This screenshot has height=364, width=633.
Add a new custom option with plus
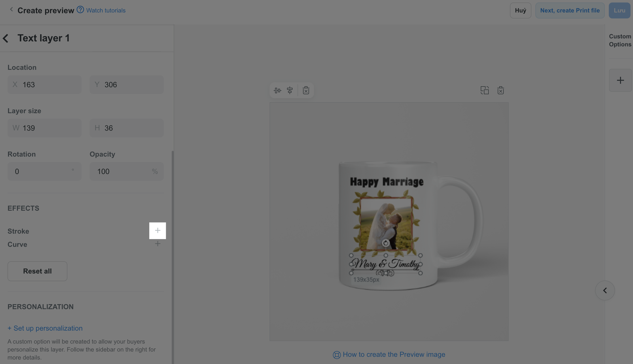(620, 81)
